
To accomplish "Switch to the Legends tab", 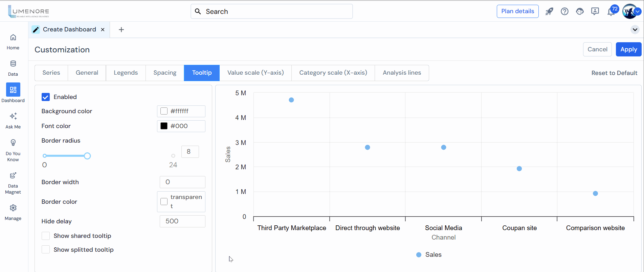I will pos(126,73).
